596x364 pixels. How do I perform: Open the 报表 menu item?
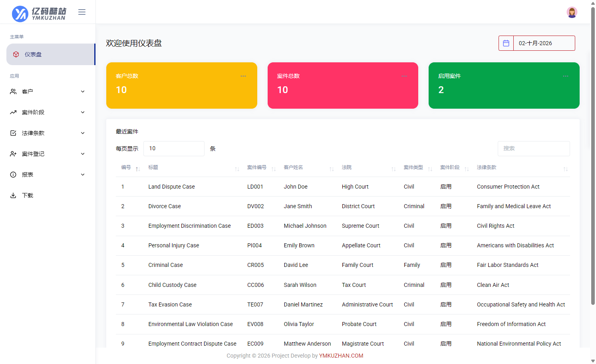pos(48,175)
